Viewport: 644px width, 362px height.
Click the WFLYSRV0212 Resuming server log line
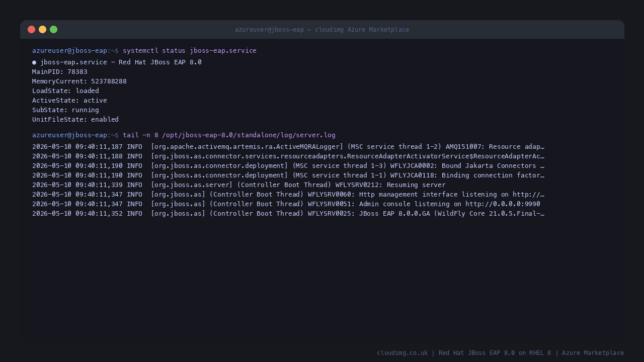239,185
